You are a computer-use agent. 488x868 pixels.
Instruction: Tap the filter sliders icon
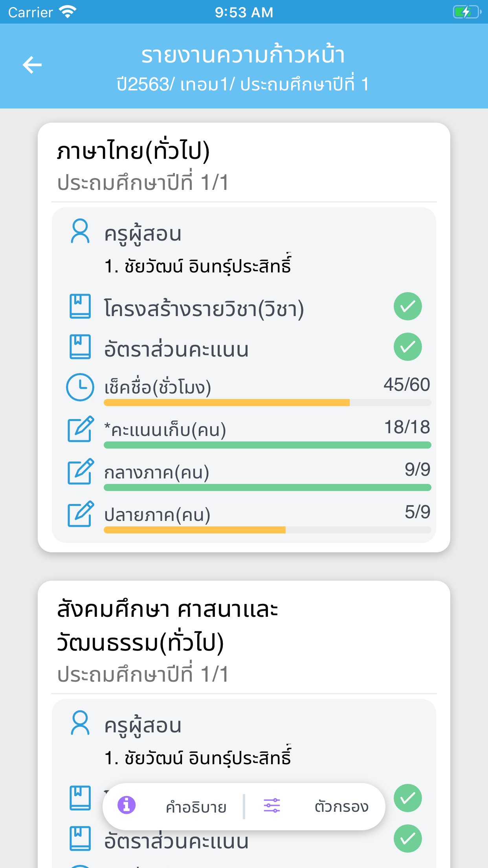click(x=272, y=805)
